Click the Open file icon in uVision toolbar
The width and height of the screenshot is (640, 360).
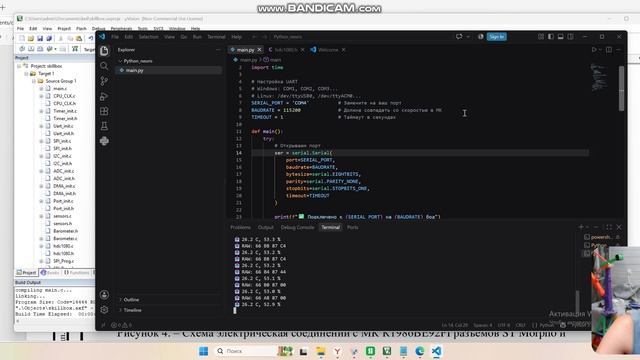coord(31,38)
